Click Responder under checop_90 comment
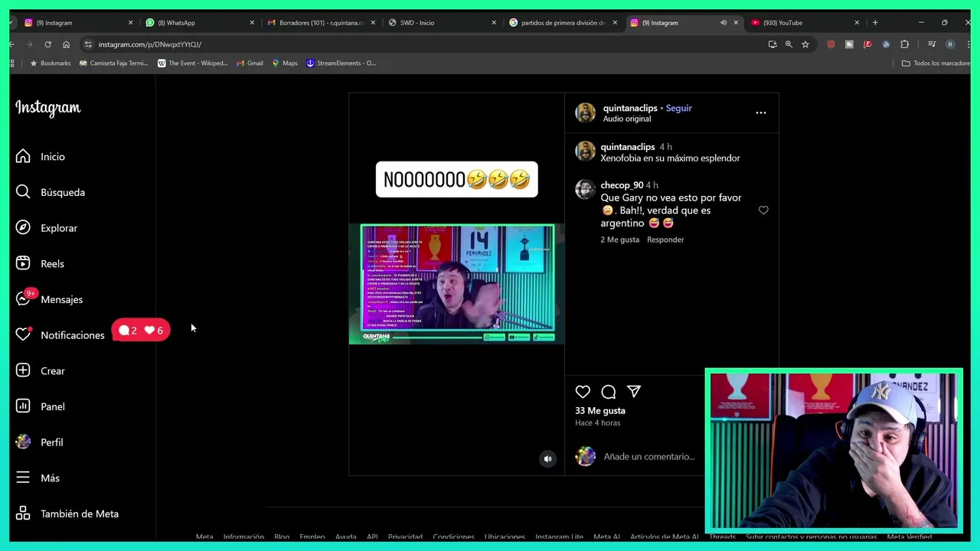 click(x=665, y=240)
